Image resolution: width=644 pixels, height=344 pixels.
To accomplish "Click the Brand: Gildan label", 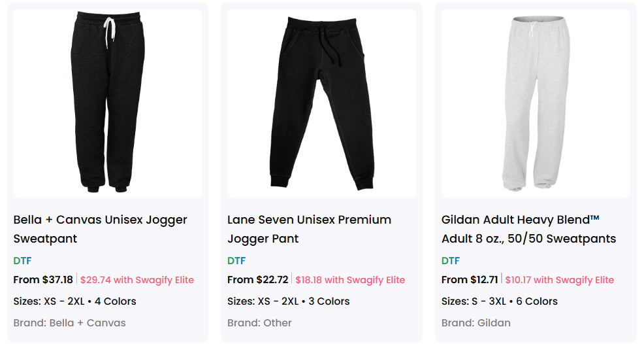I will click(x=475, y=322).
